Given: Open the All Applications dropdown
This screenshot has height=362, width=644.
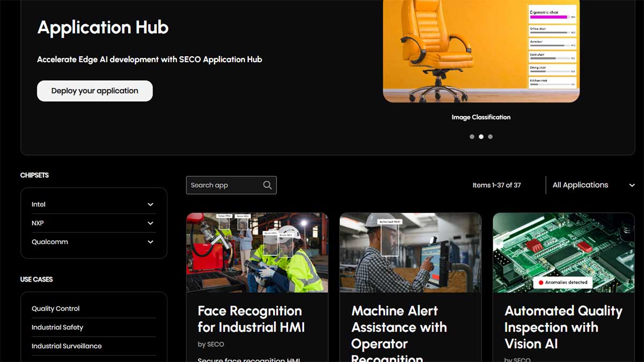Looking at the screenshot, I should click(x=593, y=185).
